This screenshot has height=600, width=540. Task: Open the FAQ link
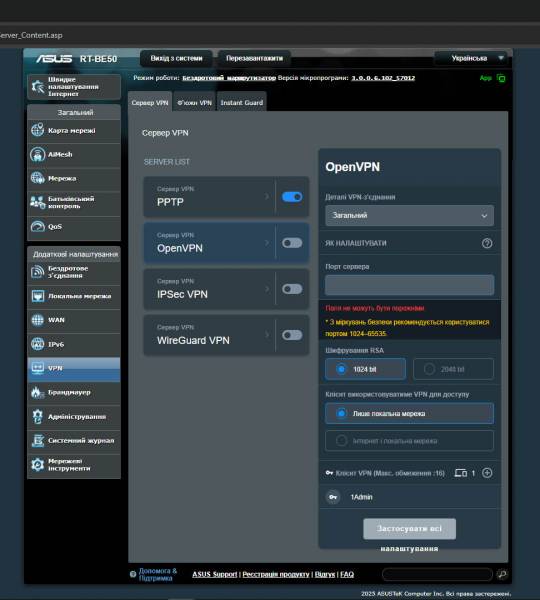pyautogui.click(x=347, y=574)
